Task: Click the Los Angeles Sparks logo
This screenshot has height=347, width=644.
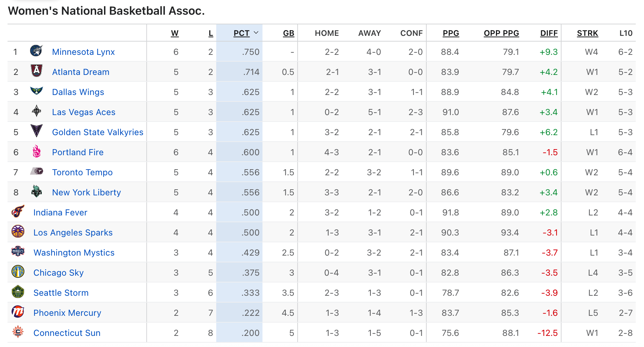Action: click(18, 232)
